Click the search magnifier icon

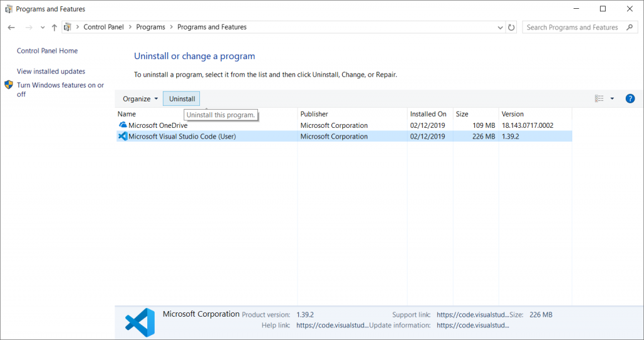click(630, 27)
